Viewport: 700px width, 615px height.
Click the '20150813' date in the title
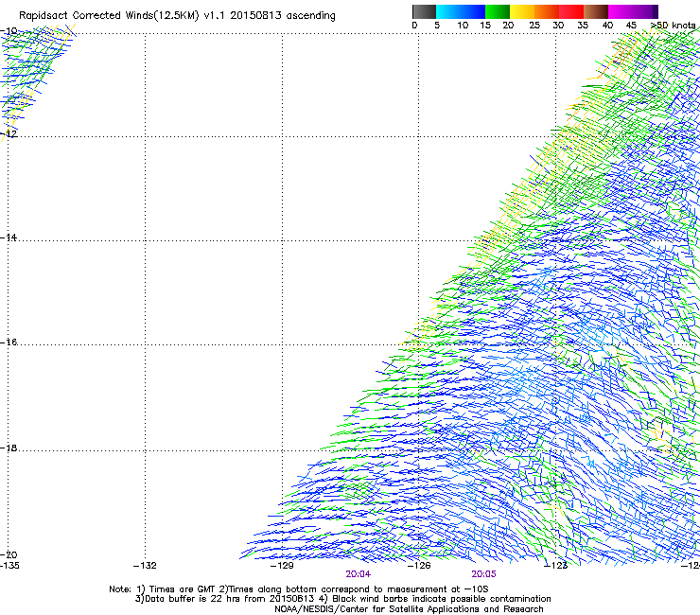[255, 15]
